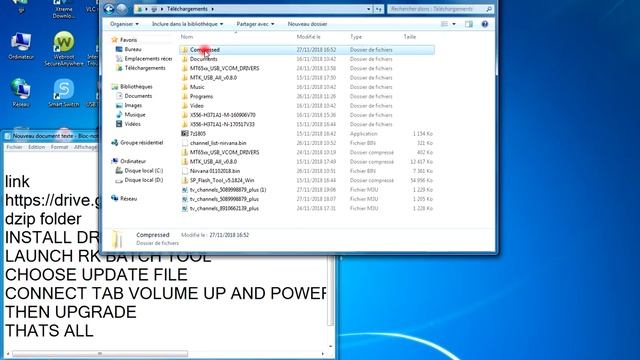Open Inclure dans la bibliothèque dropdown

(x=187, y=24)
